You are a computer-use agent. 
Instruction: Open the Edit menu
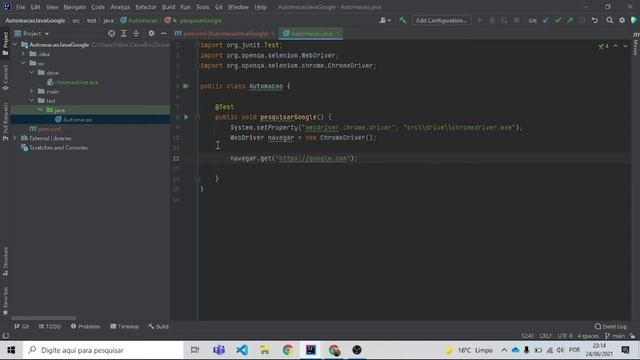pos(36,7)
